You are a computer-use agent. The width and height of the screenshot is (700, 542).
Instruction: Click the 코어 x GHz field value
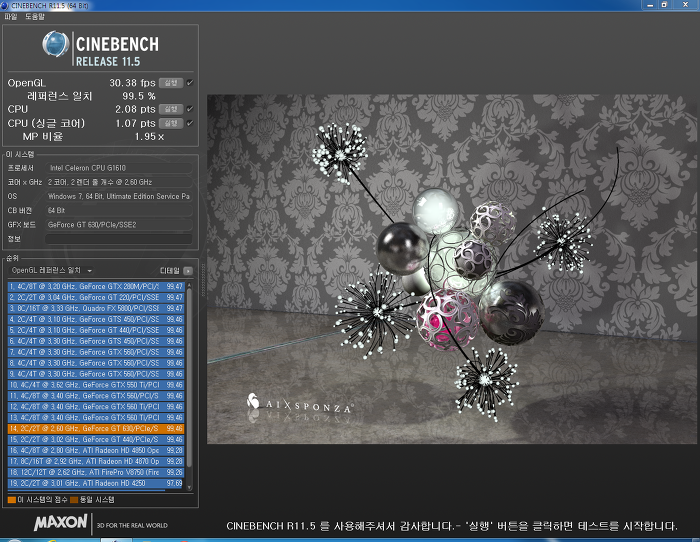(118, 182)
